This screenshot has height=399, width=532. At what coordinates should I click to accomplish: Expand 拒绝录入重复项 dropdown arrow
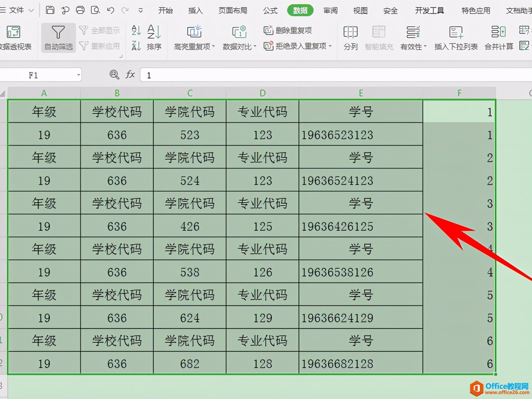[330, 46]
